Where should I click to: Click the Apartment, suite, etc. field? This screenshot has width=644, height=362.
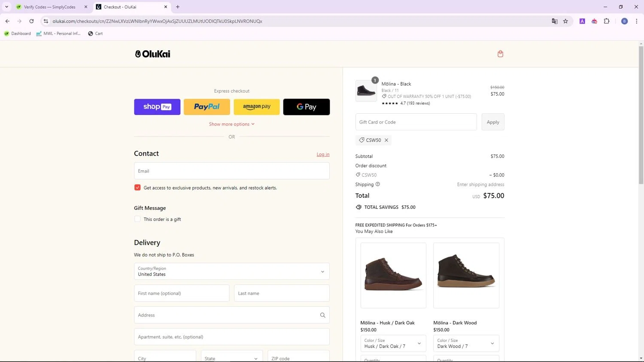pos(232,337)
